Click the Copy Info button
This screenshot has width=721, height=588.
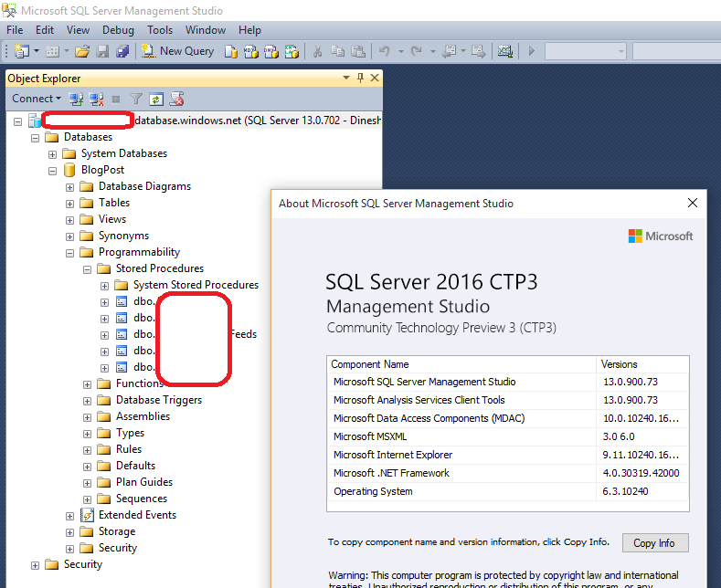tap(655, 543)
